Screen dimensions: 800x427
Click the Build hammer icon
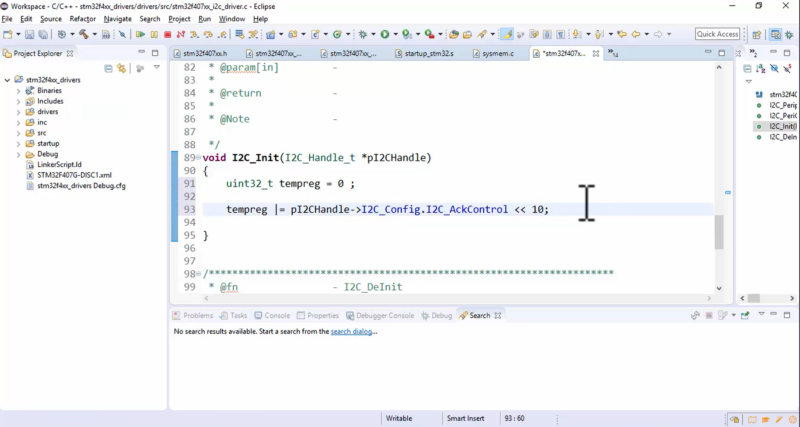point(84,34)
